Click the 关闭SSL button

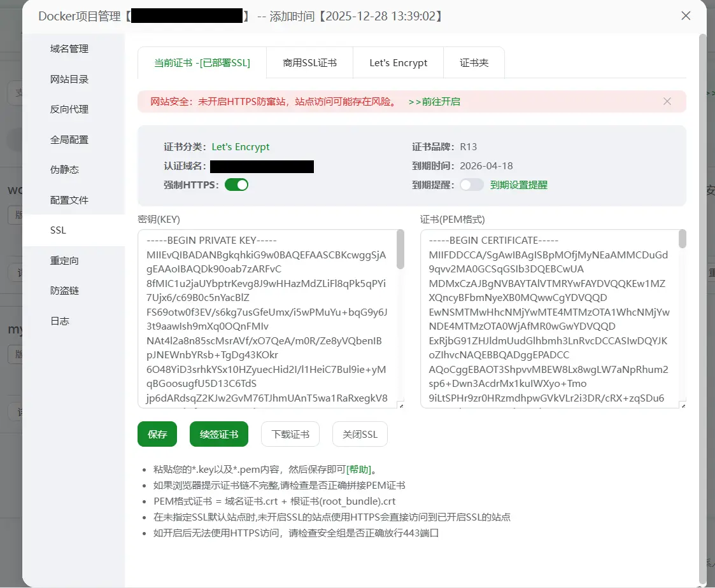[x=360, y=435]
